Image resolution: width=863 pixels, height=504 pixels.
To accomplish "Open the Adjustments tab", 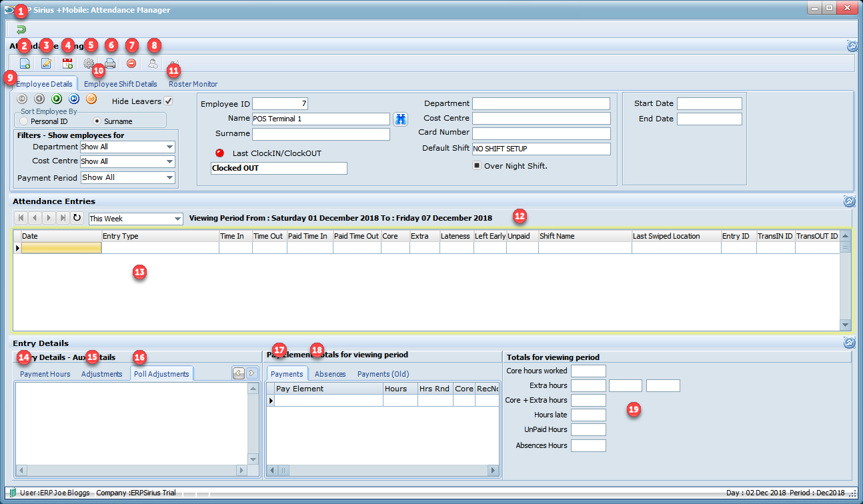I will point(102,374).
